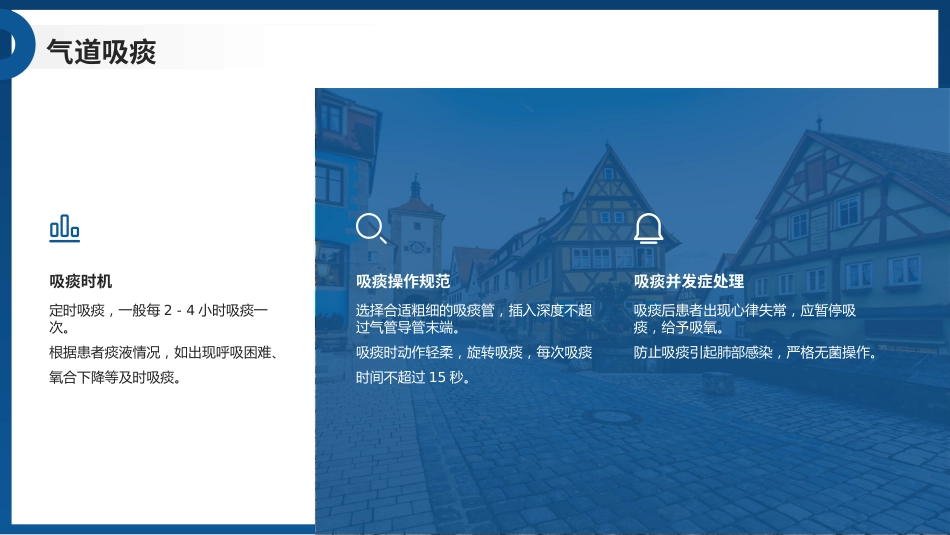950x535 pixels.
Task: Click the line 根据患者痰液情况，如出现呼吸困难、
Action: coord(164,352)
